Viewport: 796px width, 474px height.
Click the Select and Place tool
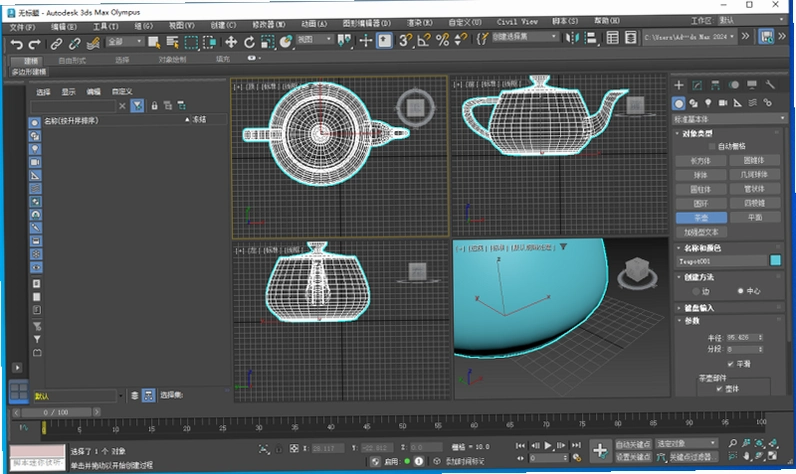[286, 42]
